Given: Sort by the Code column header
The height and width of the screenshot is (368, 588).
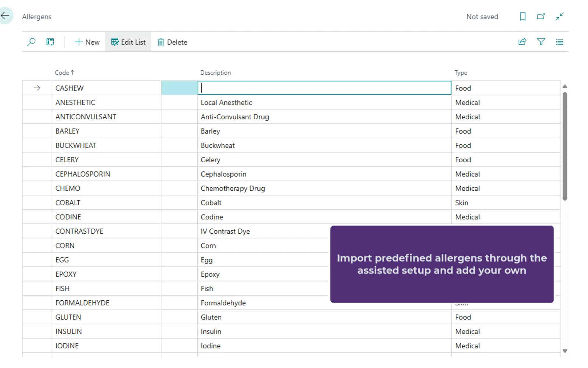Looking at the screenshot, I should [64, 72].
